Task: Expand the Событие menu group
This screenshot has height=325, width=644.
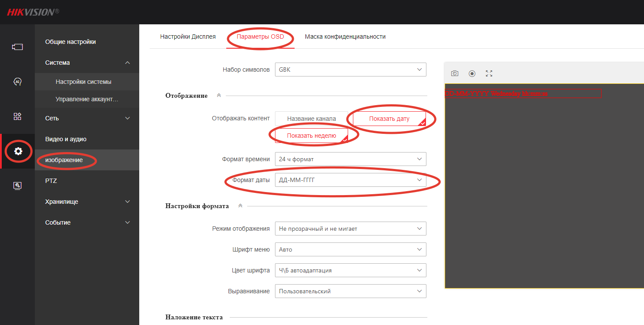Action: 87,222
